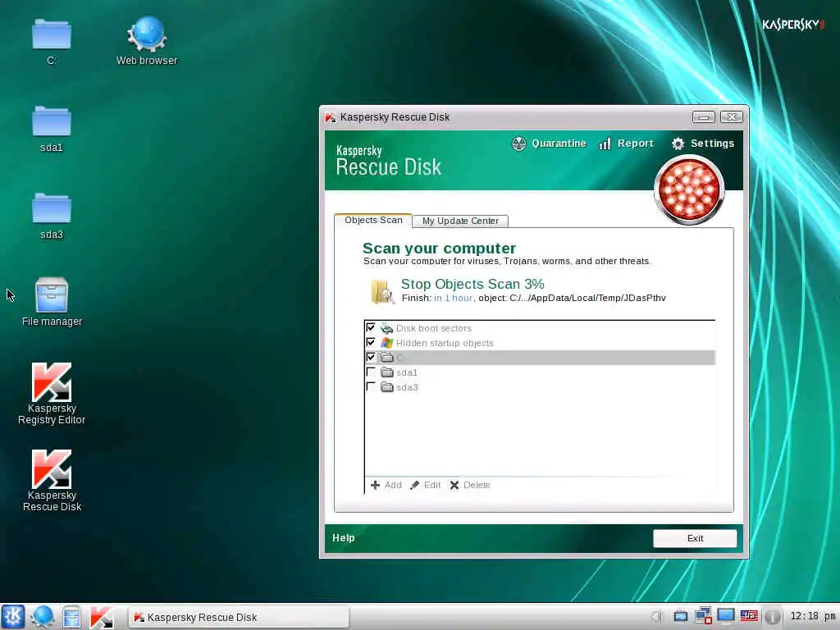Open the Quarantine section
The height and width of the screenshot is (630, 840).
pyautogui.click(x=549, y=144)
